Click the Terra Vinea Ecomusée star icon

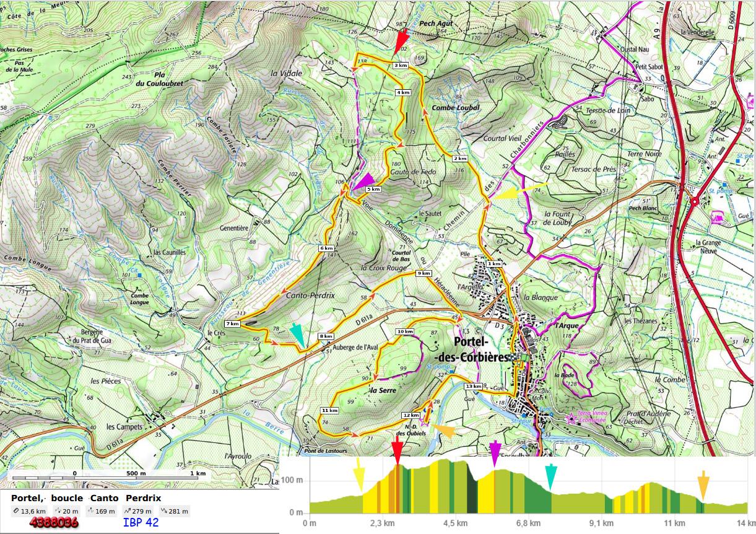[570, 419]
